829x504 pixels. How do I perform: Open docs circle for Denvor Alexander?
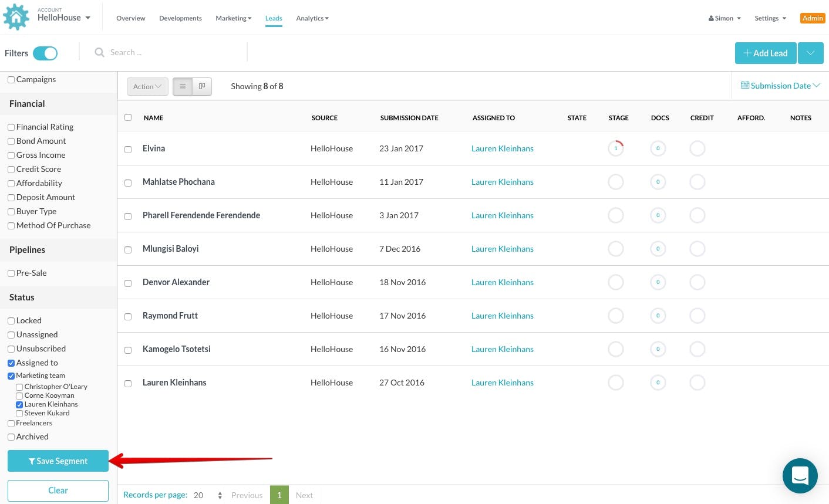(x=658, y=282)
